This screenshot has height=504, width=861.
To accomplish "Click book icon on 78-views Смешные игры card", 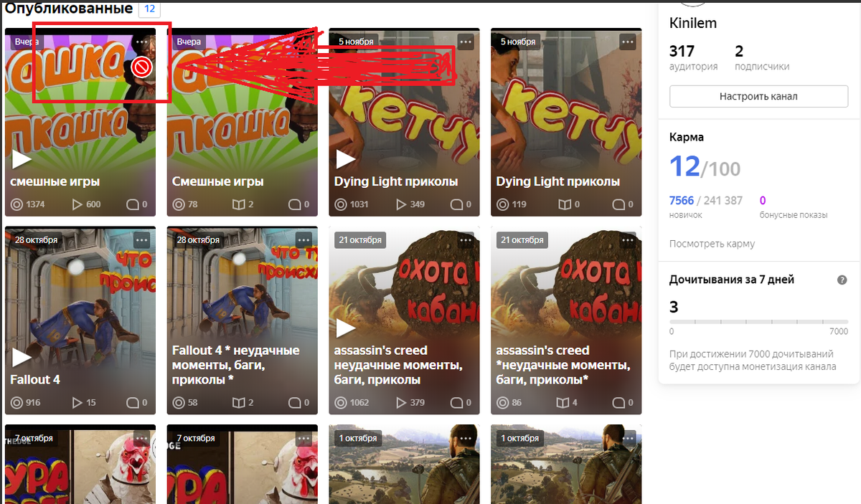I will [240, 204].
